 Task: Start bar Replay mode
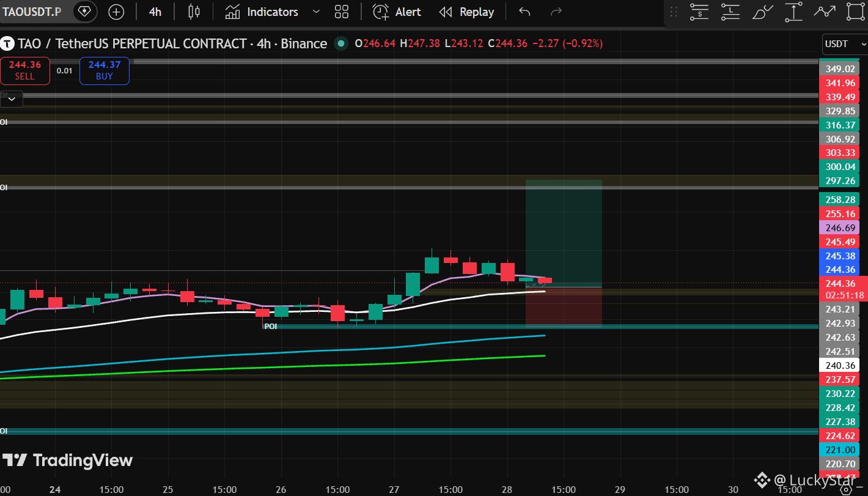466,12
